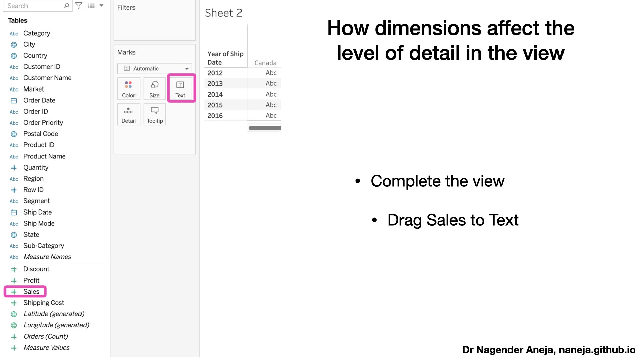The width and height of the screenshot is (644, 362).
Task: Click the globe icon beside State
Action: [x=14, y=235]
